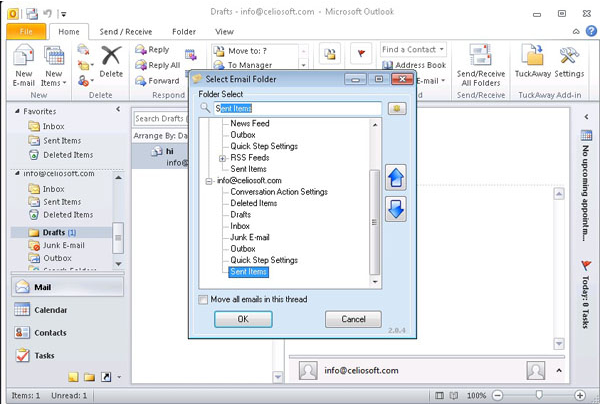Cancel the folder selection dialog

tap(353, 319)
